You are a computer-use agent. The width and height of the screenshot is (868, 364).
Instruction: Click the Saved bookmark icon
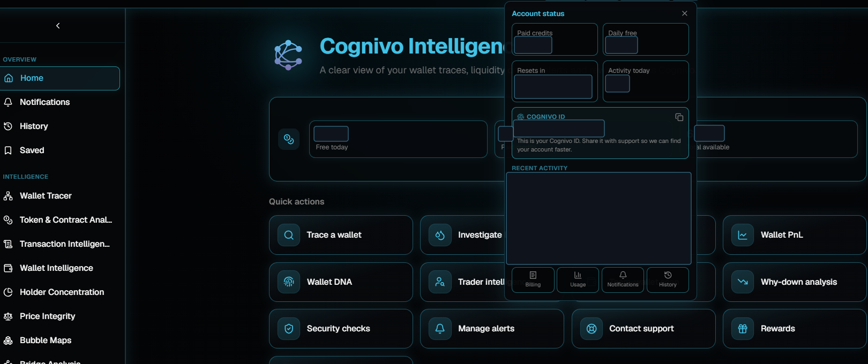[8, 150]
